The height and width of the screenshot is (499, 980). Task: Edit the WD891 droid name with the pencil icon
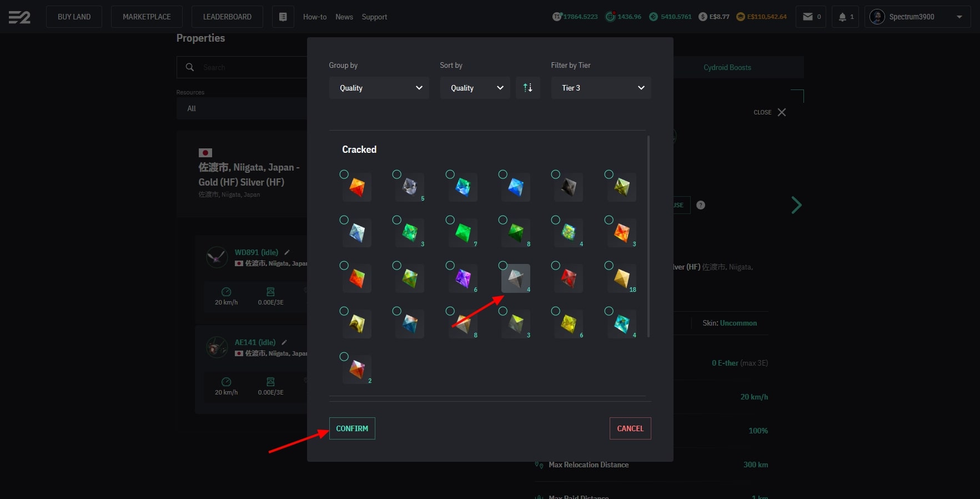[x=287, y=252]
